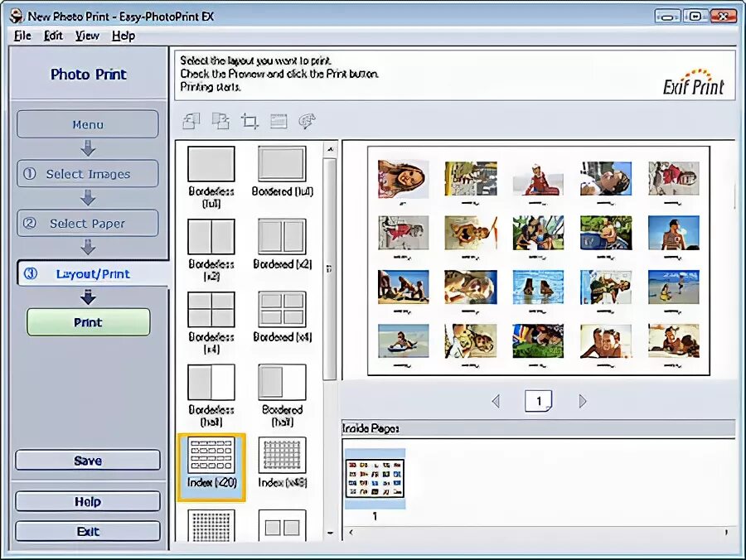Go to next preview page arrow
The width and height of the screenshot is (746, 560).
click(x=583, y=401)
